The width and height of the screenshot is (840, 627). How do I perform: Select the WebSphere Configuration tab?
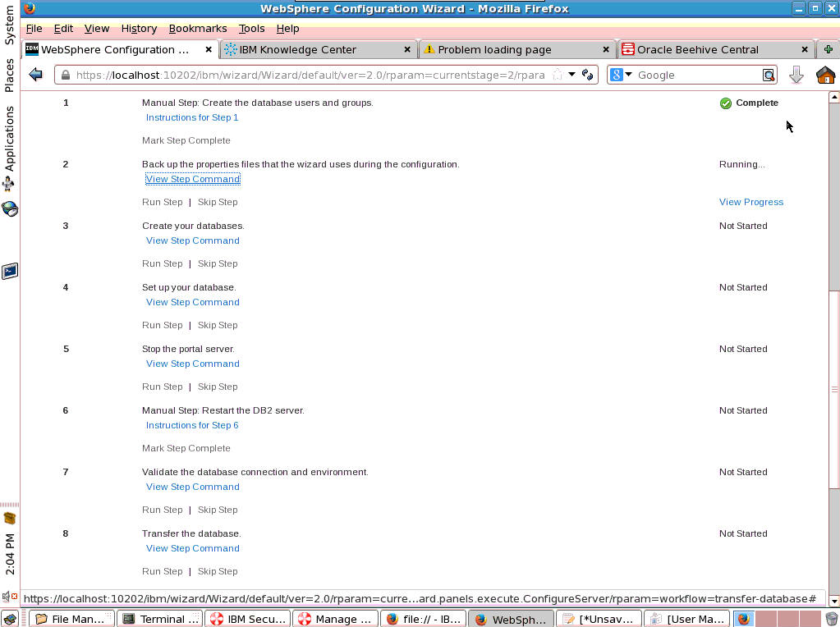point(120,49)
